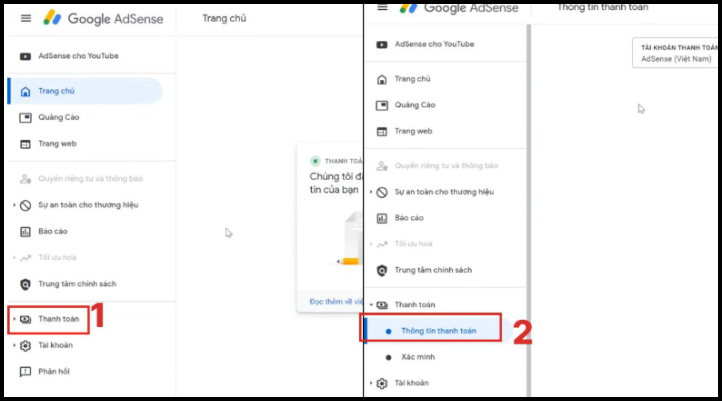Click Chúng tôi message text on card
722x401 pixels.
point(336,183)
